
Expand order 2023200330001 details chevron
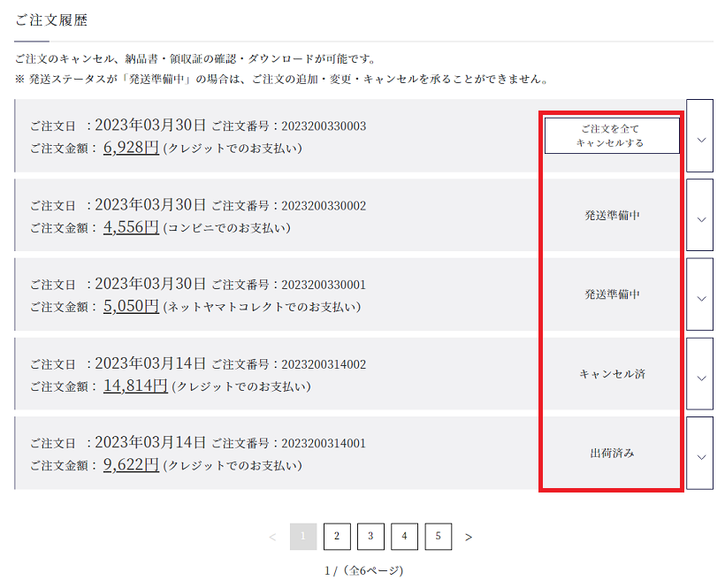[x=699, y=294]
